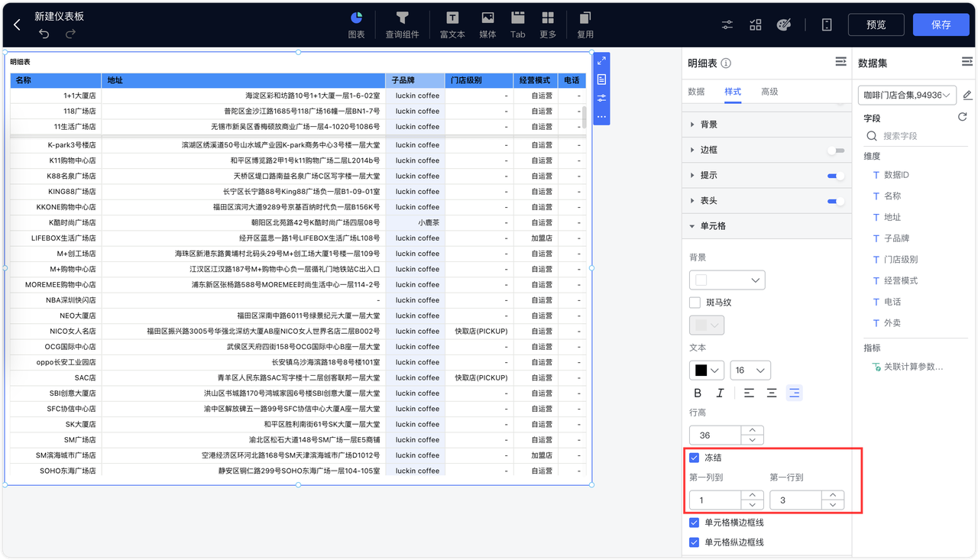
Task: Edit the dataset with the pencil icon
Action: point(967,95)
